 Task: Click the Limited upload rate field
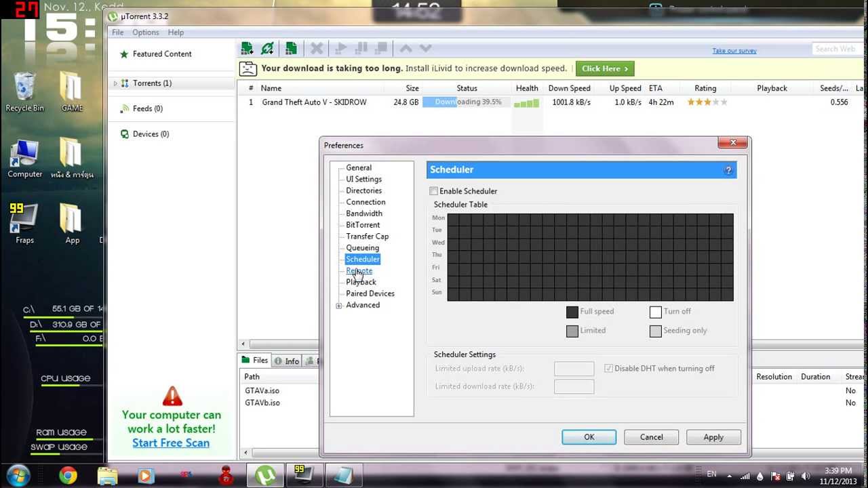(574, 369)
